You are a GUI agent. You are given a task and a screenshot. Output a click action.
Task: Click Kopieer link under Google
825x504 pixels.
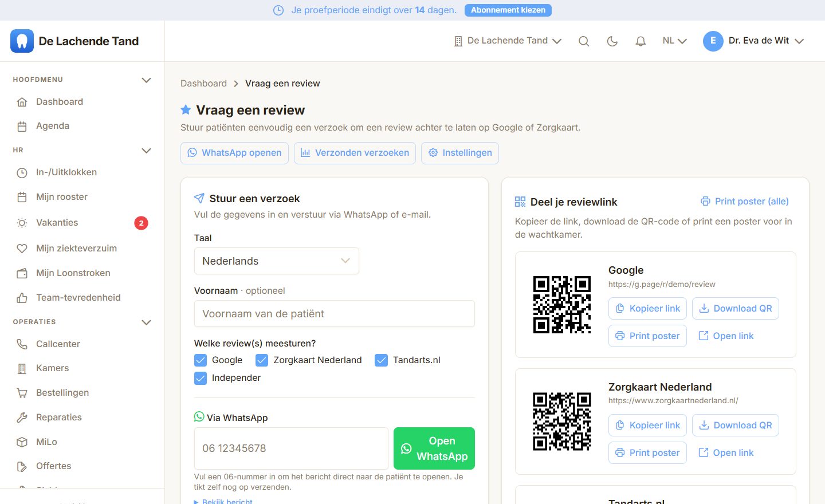tap(647, 309)
